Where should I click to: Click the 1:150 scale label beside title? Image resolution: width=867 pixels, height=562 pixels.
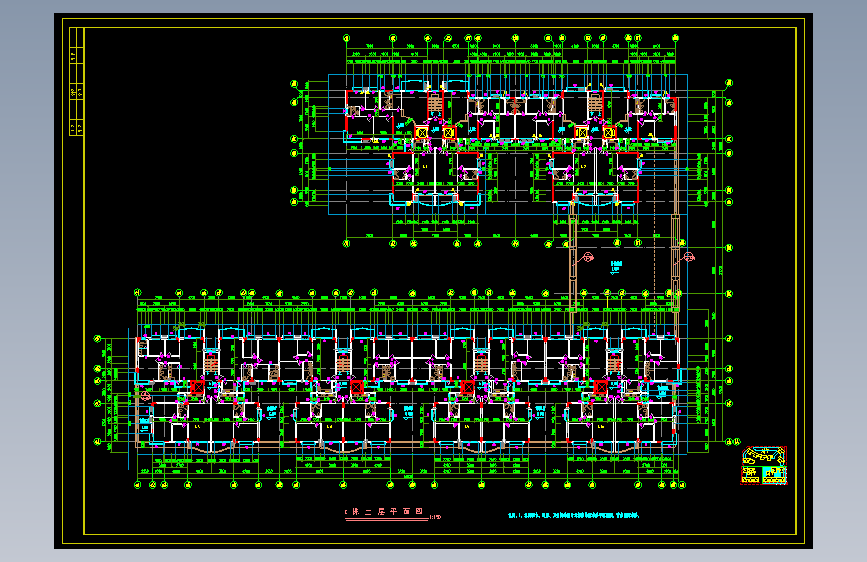(435, 517)
